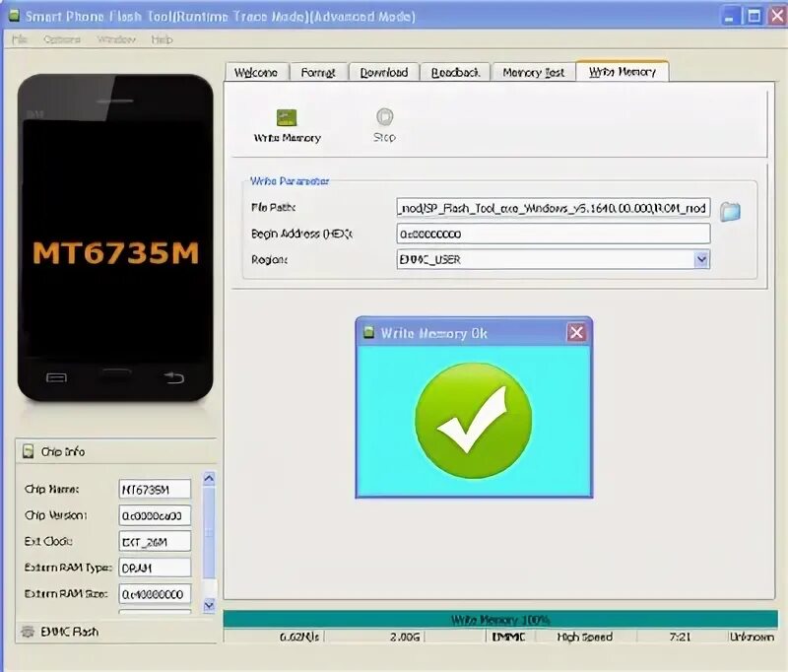Viewport: 788px width, 672px height.
Task: Click the File Path label text
Action: coord(273,207)
